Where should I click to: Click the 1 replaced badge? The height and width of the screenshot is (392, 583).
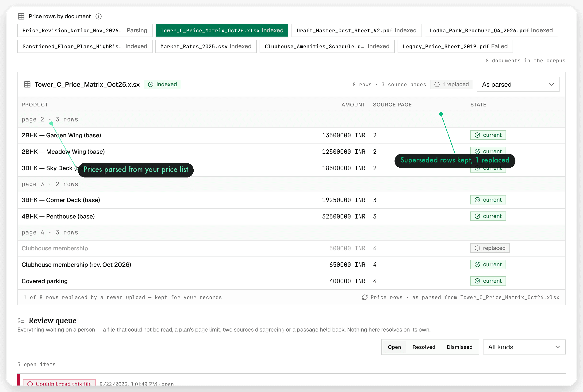click(451, 84)
